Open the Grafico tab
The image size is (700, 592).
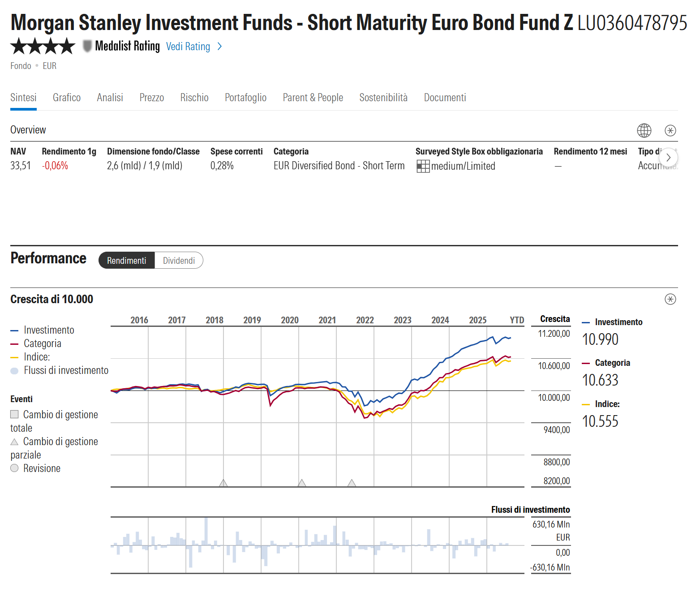point(67,98)
